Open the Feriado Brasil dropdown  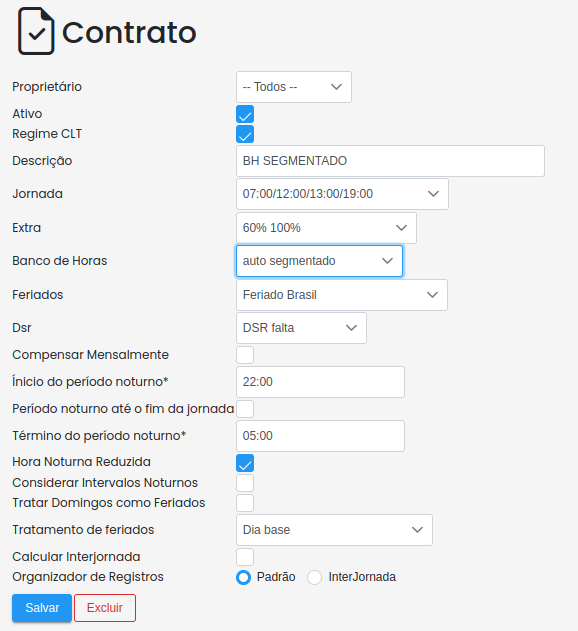click(x=342, y=295)
